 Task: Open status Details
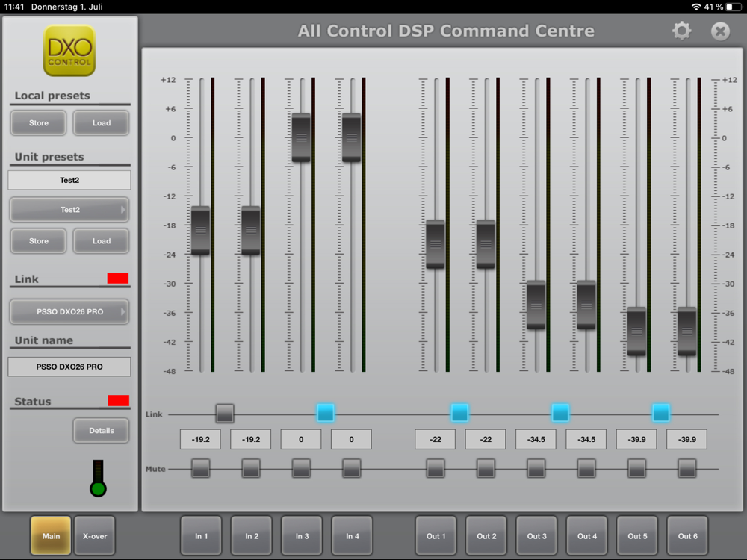(x=101, y=431)
